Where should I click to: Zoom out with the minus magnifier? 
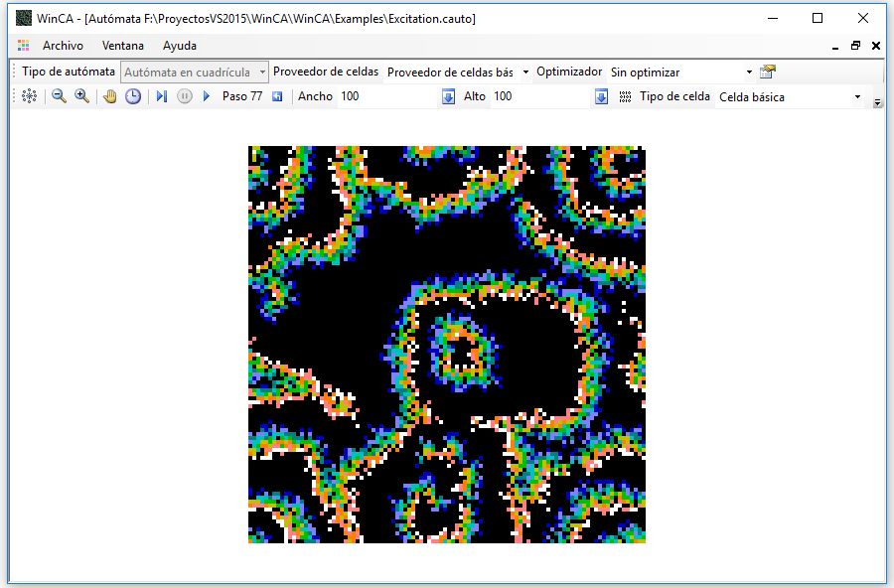tap(59, 96)
